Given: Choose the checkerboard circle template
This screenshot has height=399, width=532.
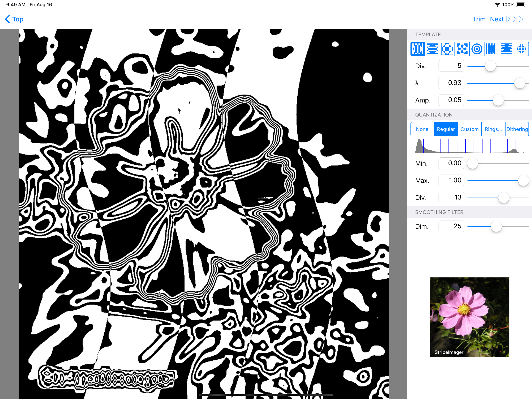Looking at the screenshot, I should point(447,49).
